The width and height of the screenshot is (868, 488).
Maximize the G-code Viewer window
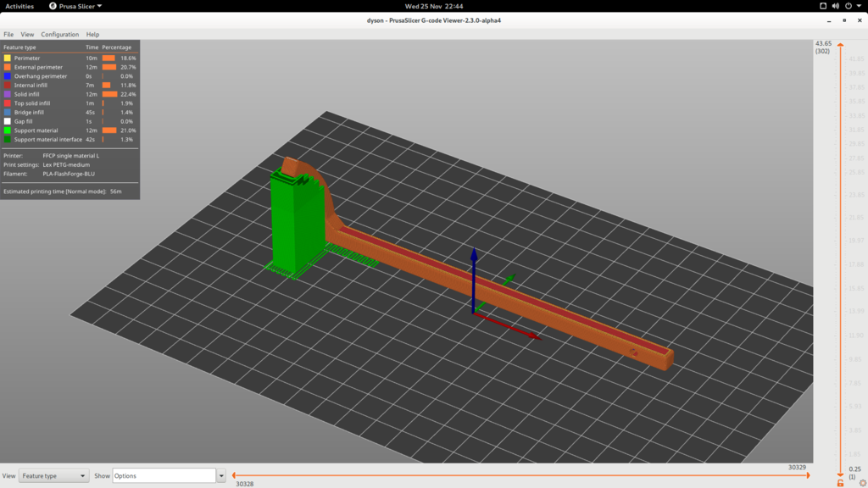point(844,20)
